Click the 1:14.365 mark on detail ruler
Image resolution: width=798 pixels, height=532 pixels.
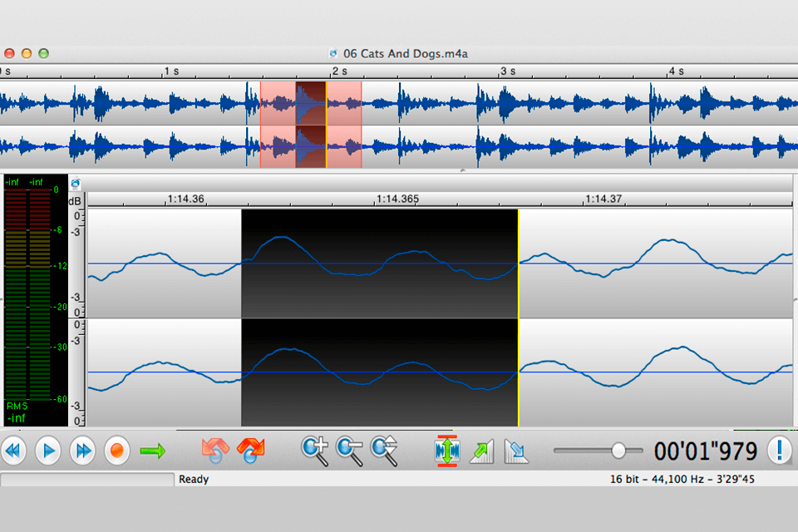coord(397,199)
